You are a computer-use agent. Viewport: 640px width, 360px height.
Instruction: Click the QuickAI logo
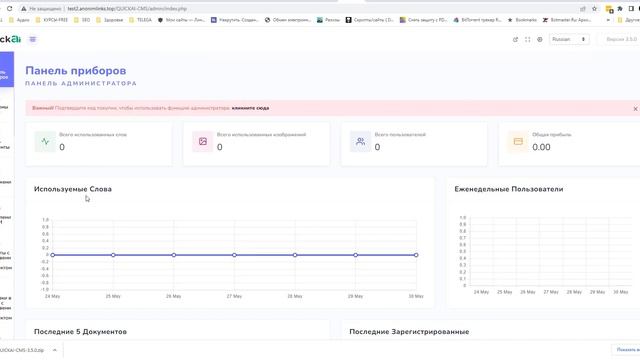pos(10,39)
